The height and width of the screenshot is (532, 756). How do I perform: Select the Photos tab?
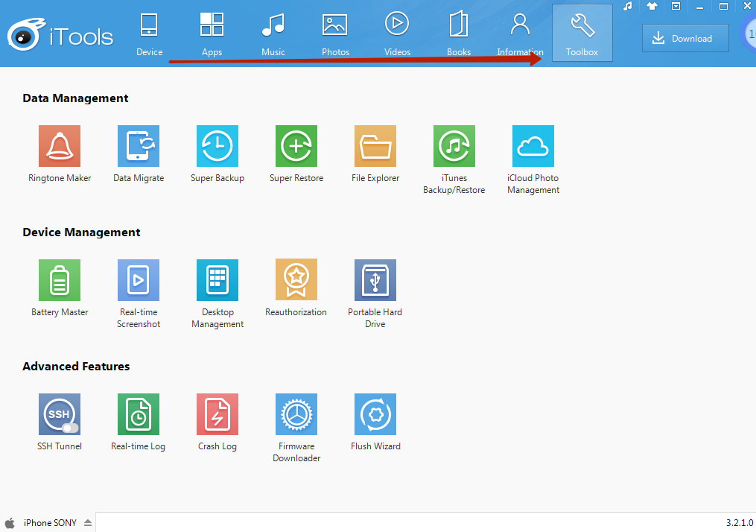335,34
